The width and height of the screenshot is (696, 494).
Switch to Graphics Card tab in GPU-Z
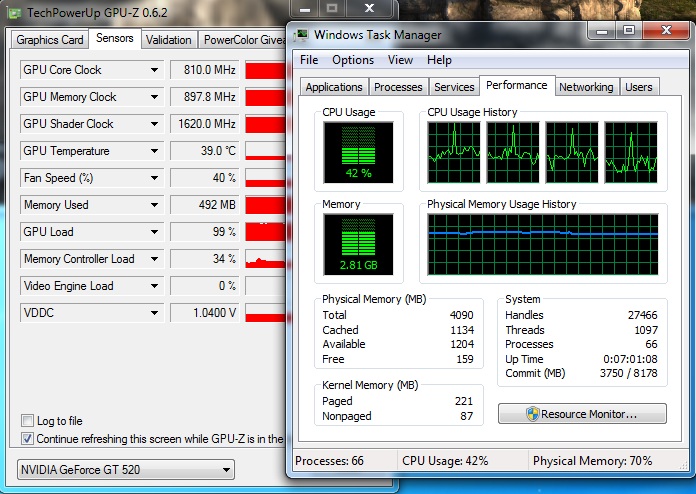click(50, 40)
